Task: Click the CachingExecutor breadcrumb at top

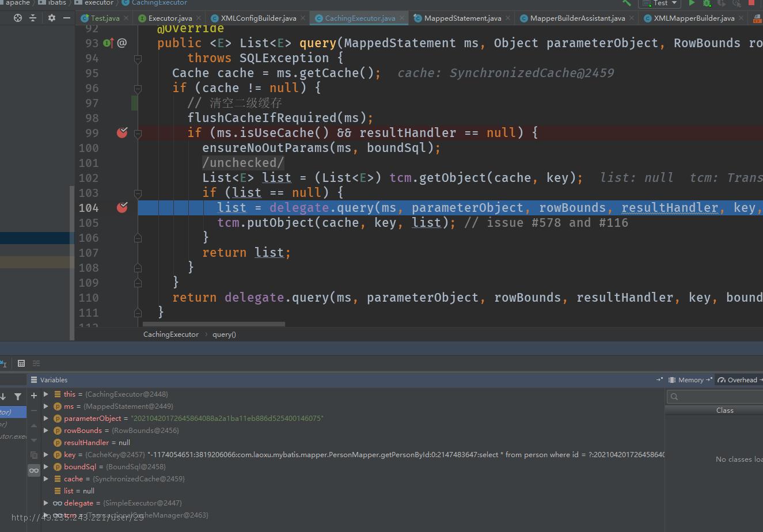Action: pos(154,3)
